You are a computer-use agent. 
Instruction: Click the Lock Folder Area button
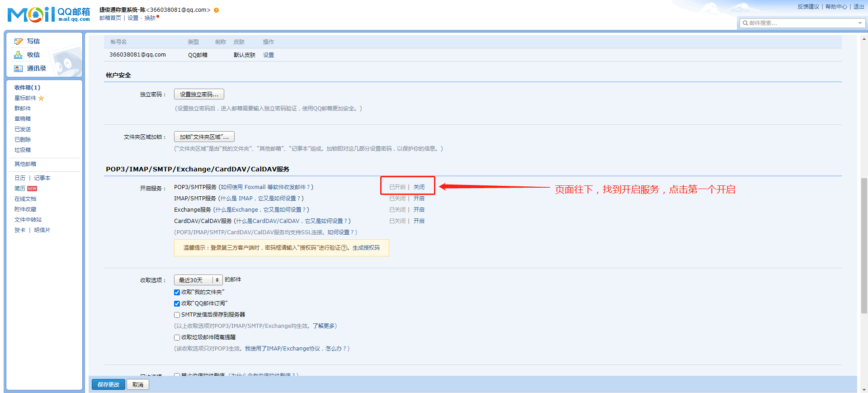coord(204,137)
